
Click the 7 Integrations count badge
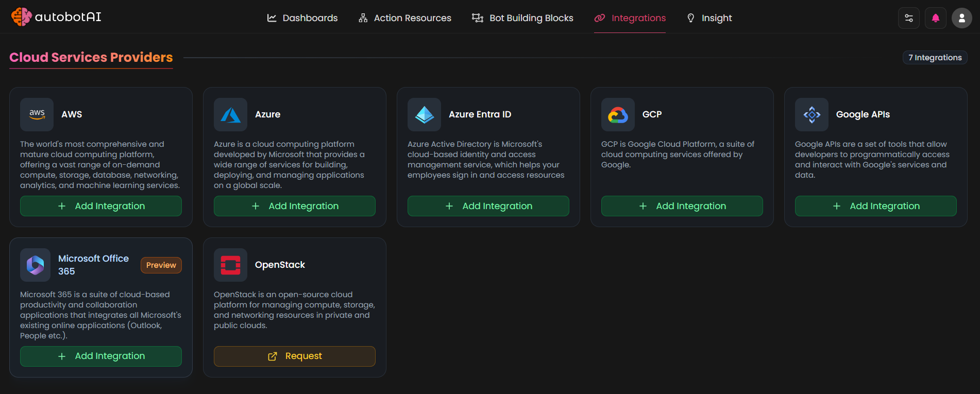[x=935, y=58]
